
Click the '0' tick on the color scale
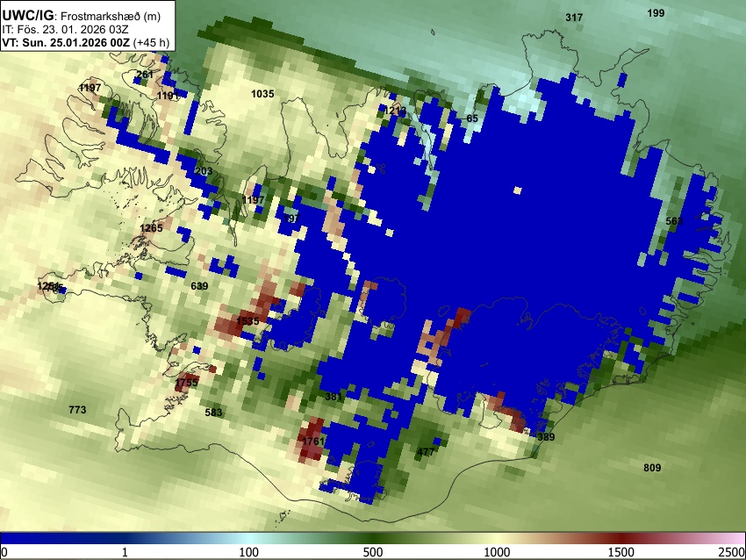(x=4, y=552)
